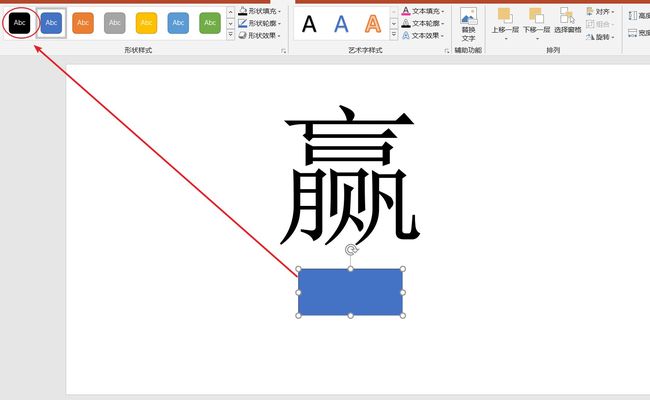This screenshot has height=400, width=650.
Task: Go to previous row of shape styles gallery
Action: click(x=230, y=12)
